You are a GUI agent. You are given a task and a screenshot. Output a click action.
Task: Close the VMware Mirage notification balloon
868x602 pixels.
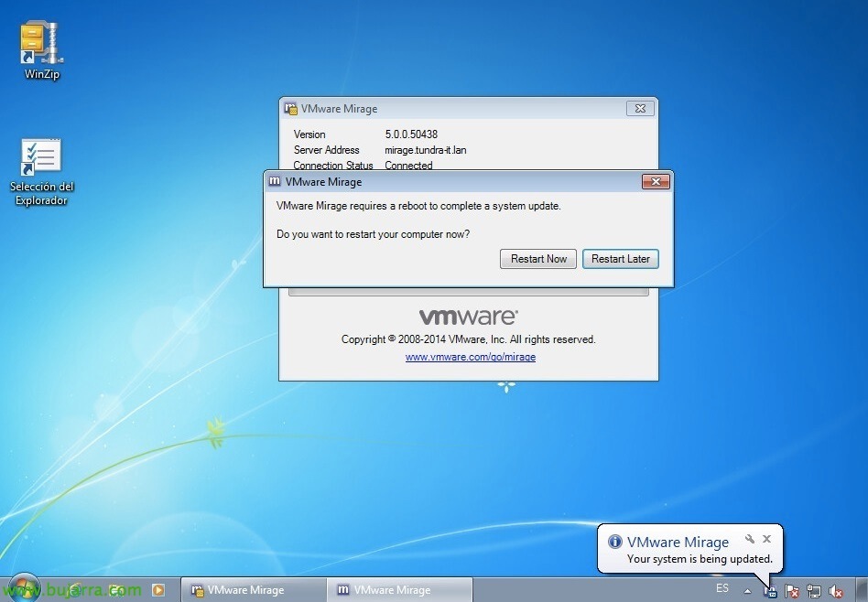pos(766,538)
